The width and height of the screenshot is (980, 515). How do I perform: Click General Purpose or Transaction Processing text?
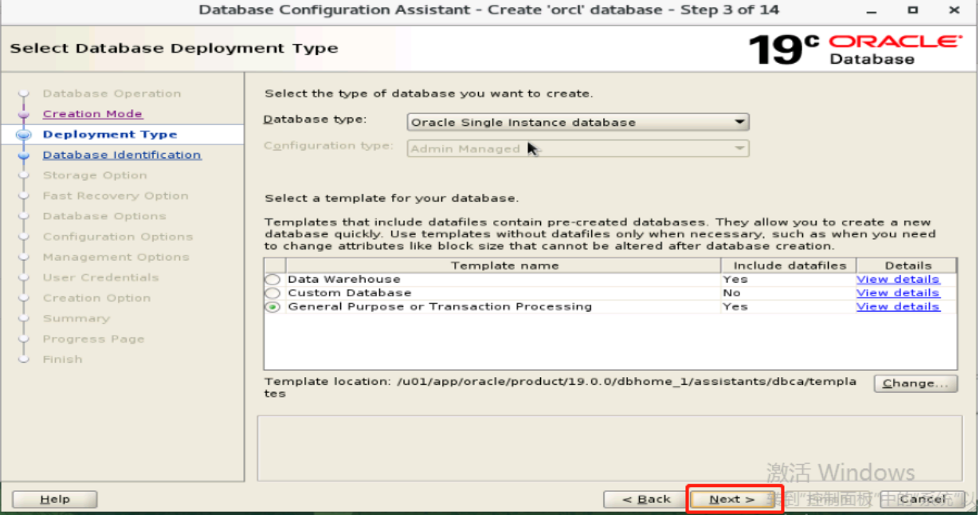[x=440, y=307]
